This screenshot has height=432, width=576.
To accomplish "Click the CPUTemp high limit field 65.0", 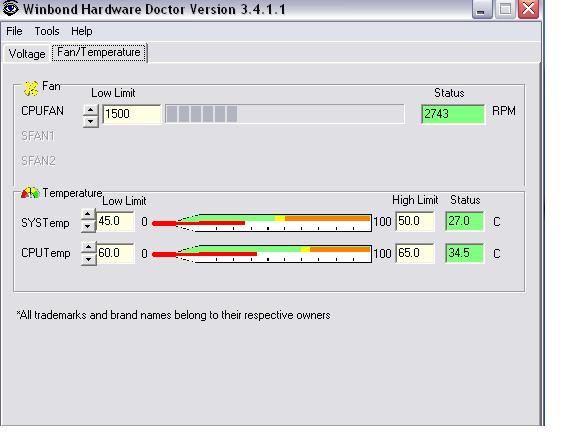I will point(415,253).
